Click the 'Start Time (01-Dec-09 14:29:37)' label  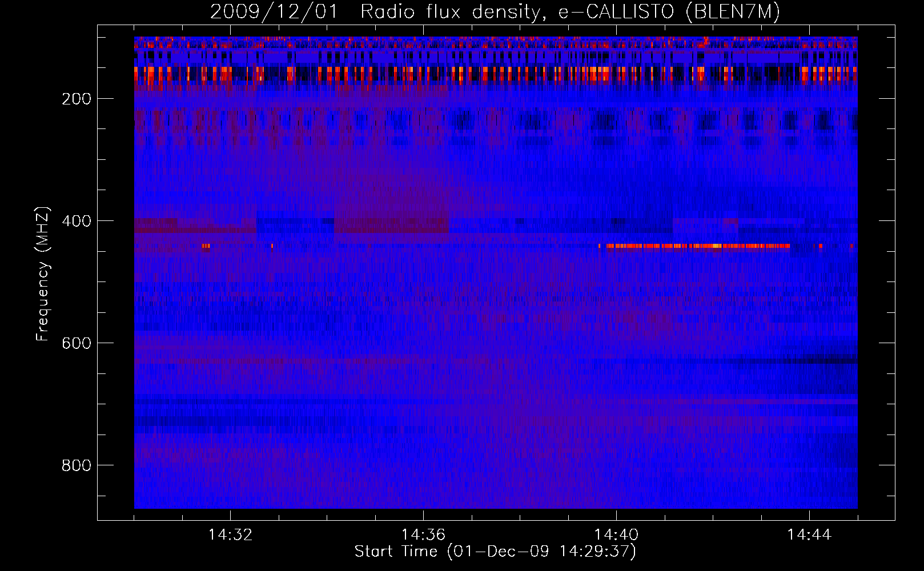point(495,551)
